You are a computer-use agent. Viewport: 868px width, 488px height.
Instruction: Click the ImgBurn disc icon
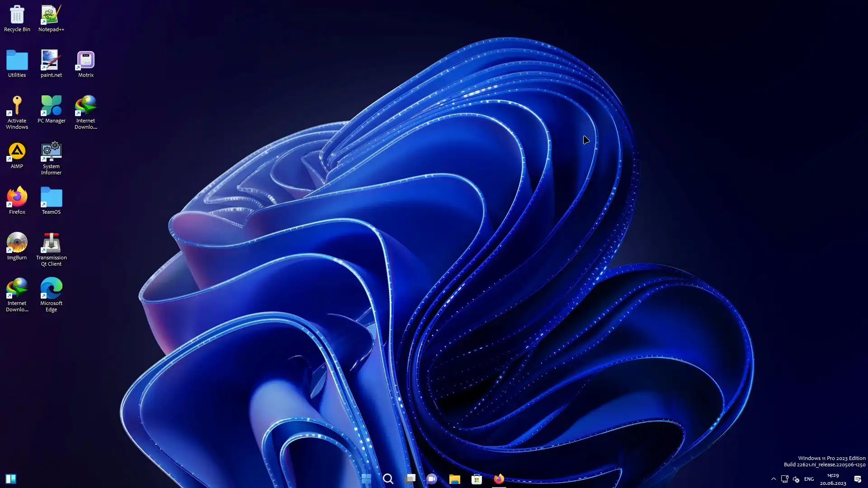tap(17, 244)
